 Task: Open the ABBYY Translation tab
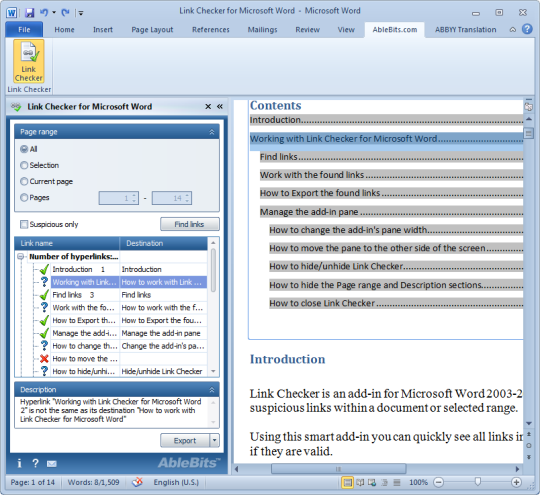click(x=465, y=30)
